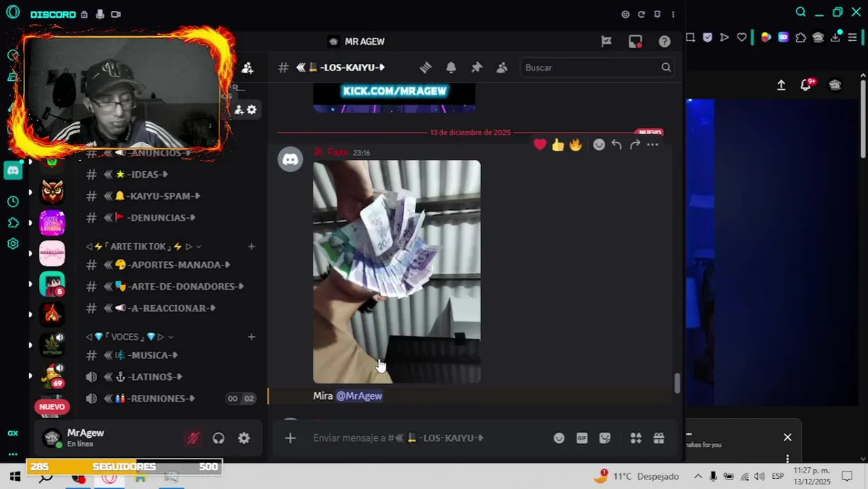Open Windows Start button
The image size is (868, 489).
[x=15, y=477]
